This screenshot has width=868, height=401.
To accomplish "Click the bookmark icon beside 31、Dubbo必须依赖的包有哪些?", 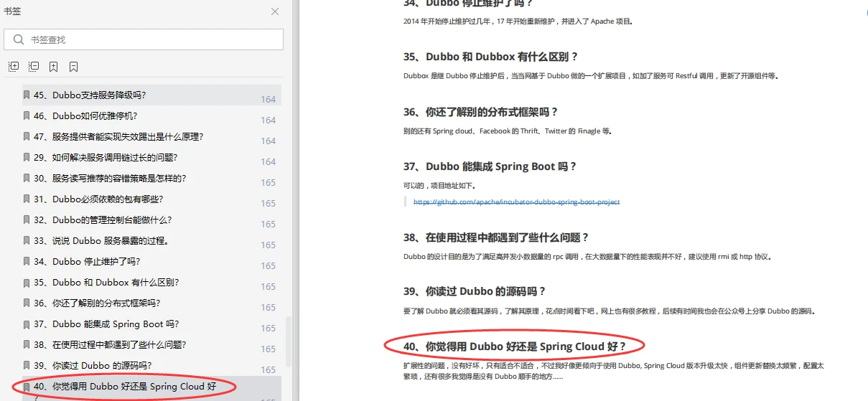I will 27,199.
